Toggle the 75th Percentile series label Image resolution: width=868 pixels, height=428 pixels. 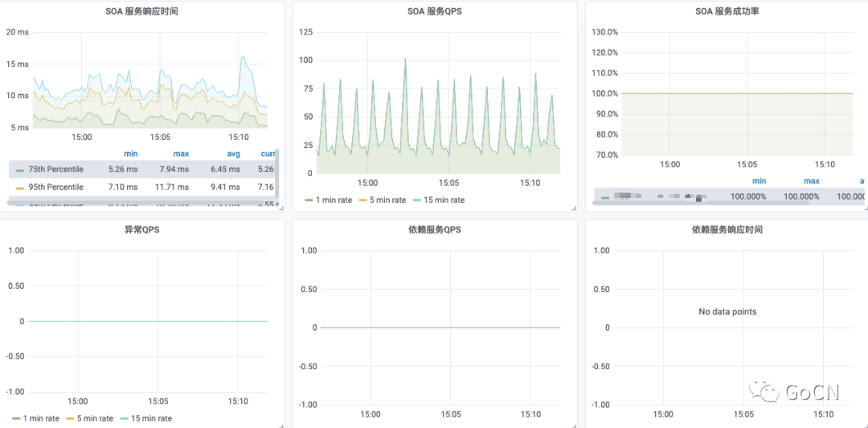point(56,169)
